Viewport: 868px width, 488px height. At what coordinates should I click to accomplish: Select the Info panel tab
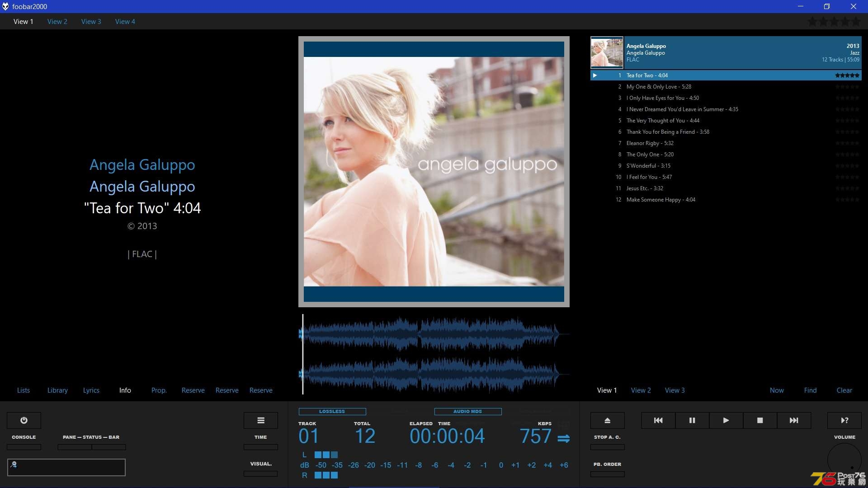click(x=125, y=390)
